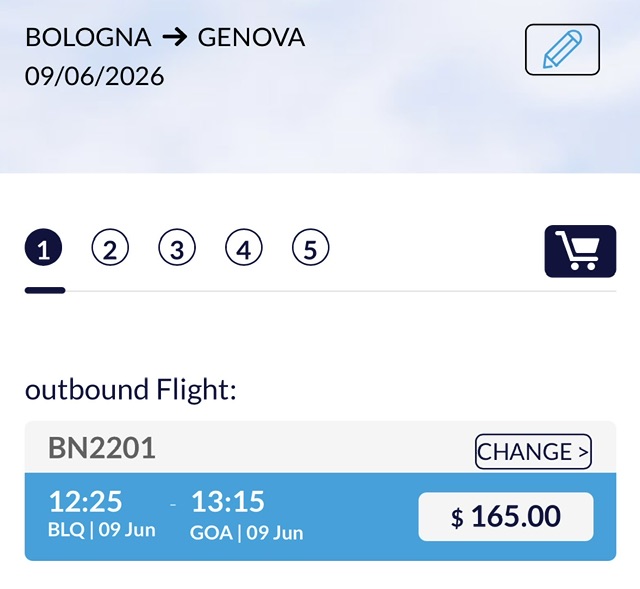The height and width of the screenshot is (589, 640).
Task: Click the GENOVA destination text
Action: point(251,38)
